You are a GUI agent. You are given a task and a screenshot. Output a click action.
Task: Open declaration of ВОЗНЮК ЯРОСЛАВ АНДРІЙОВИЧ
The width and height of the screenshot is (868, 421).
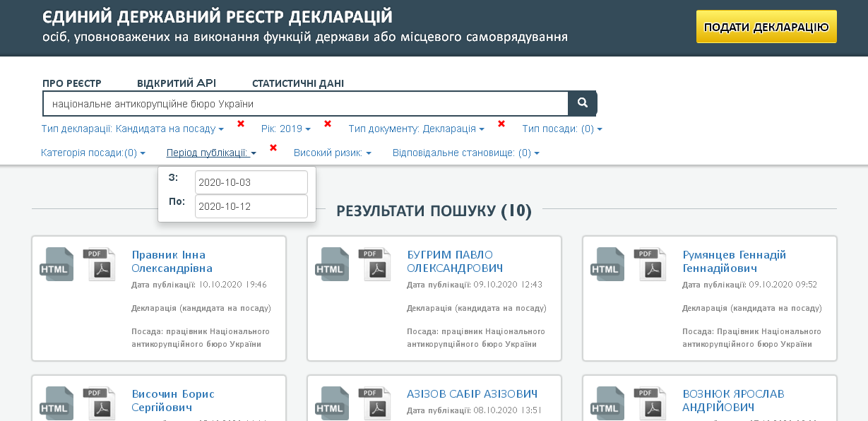click(733, 401)
